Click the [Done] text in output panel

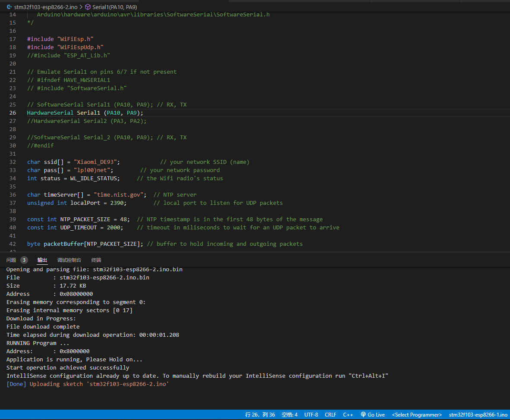pos(16,384)
